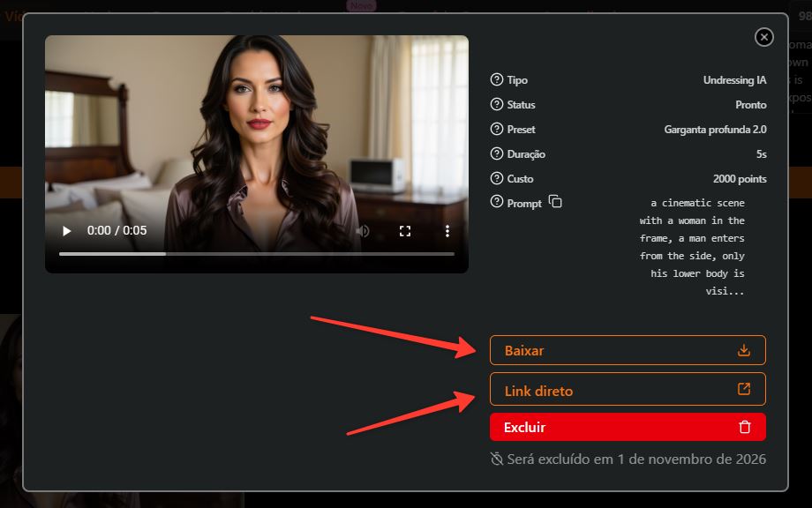Viewport: 812px width, 508px height.
Task: Click the trash icon in Excluir
Action: click(x=745, y=427)
